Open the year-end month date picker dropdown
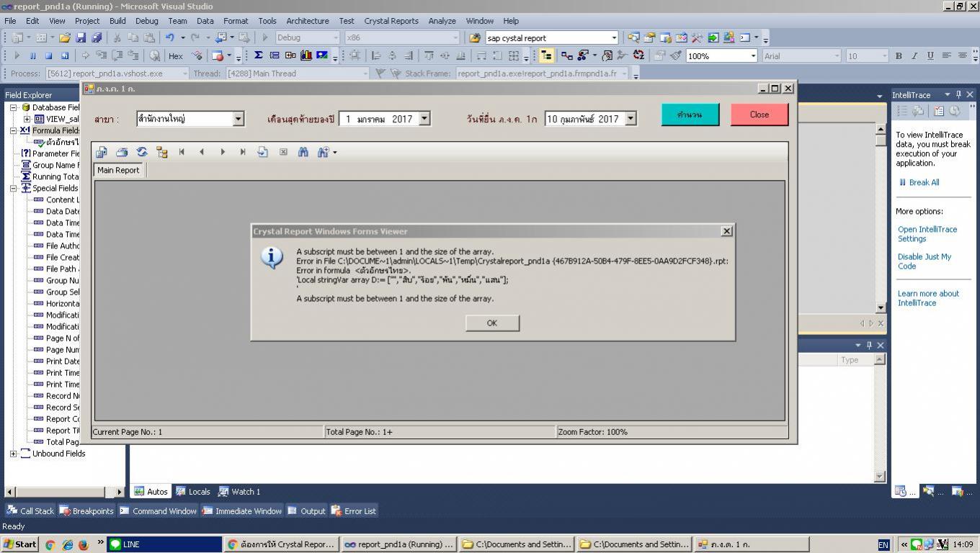This screenshot has width=980, height=553. [x=424, y=119]
